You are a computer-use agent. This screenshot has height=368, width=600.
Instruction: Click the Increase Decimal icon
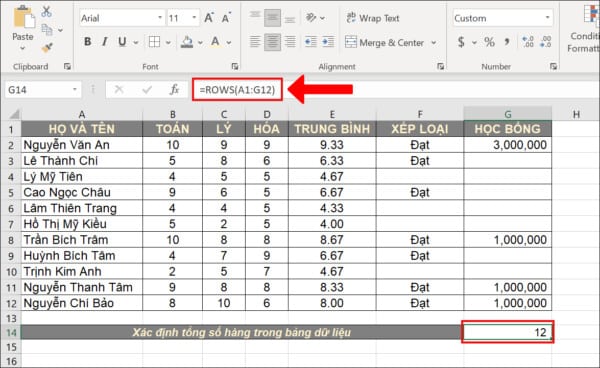click(528, 42)
